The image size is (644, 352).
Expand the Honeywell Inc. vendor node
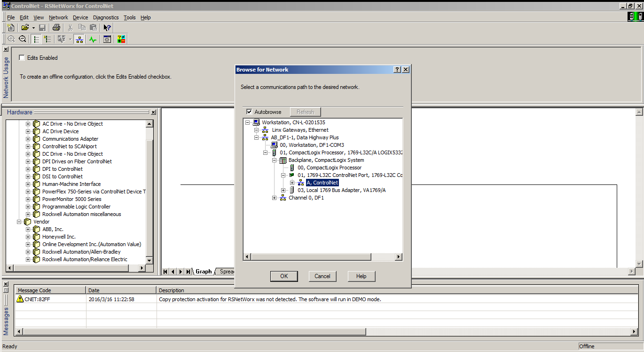pos(28,237)
